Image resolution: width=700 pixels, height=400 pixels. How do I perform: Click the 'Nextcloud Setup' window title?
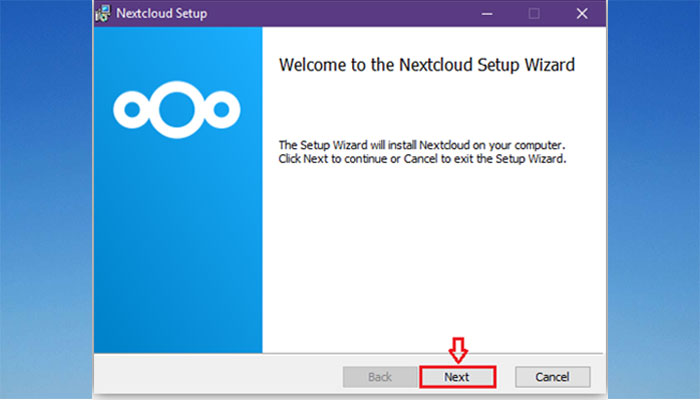pos(162,13)
